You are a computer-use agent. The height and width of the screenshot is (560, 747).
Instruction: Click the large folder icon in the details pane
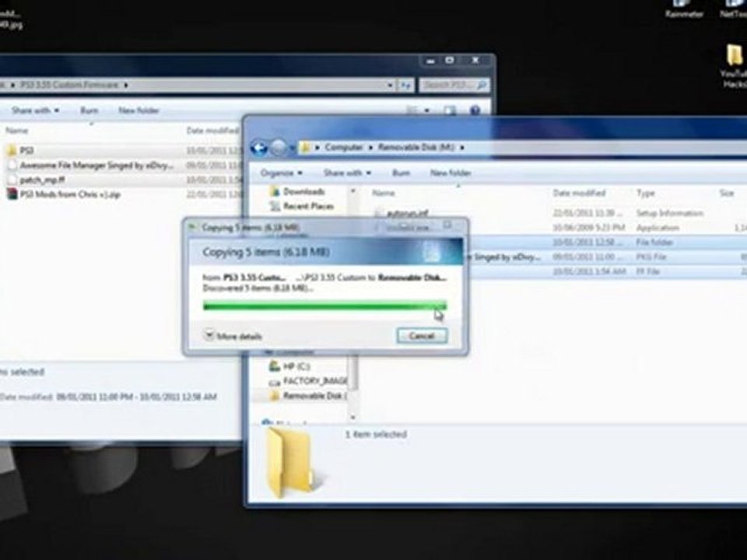tap(289, 463)
